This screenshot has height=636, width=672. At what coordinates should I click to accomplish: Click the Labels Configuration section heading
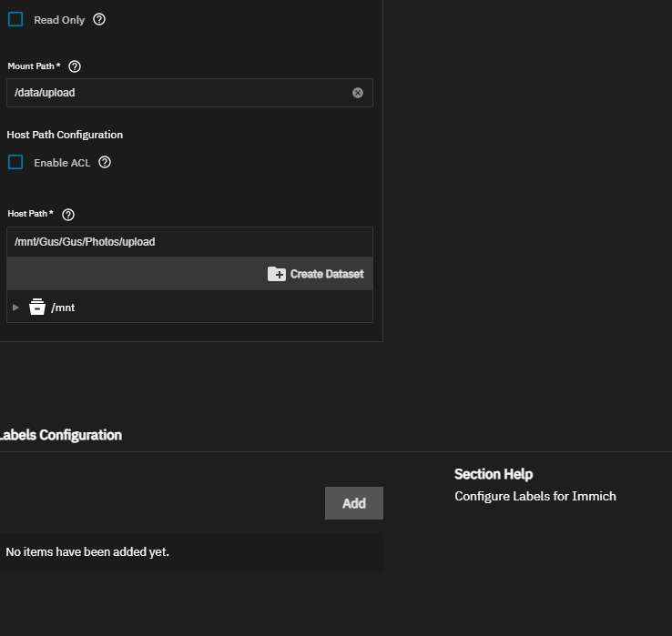point(61,435)
